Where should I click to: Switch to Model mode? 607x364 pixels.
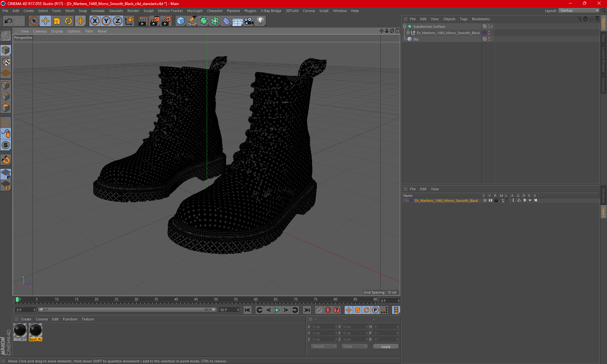[x=6, y=50]
